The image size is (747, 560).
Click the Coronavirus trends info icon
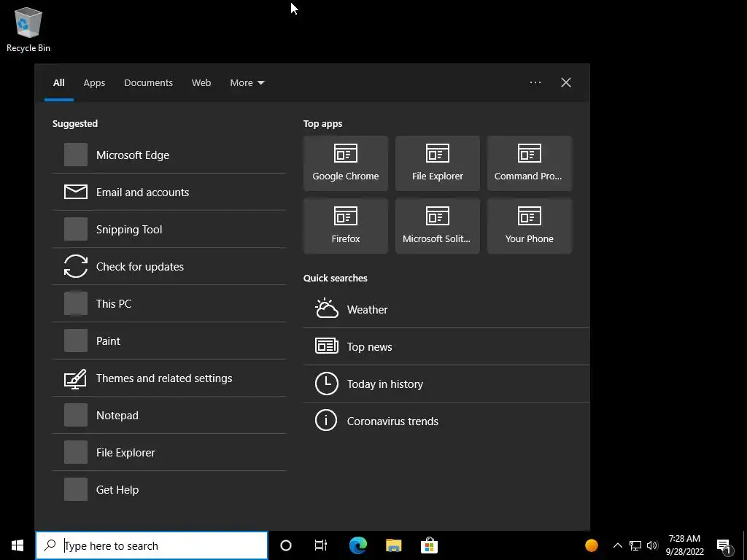tap(326, 421)
